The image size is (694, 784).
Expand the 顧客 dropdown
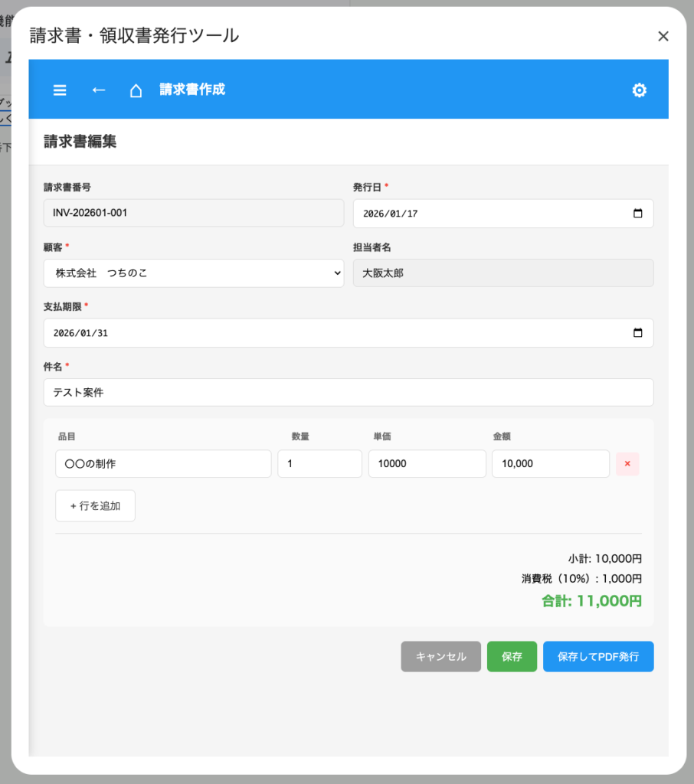coord(194,273)
